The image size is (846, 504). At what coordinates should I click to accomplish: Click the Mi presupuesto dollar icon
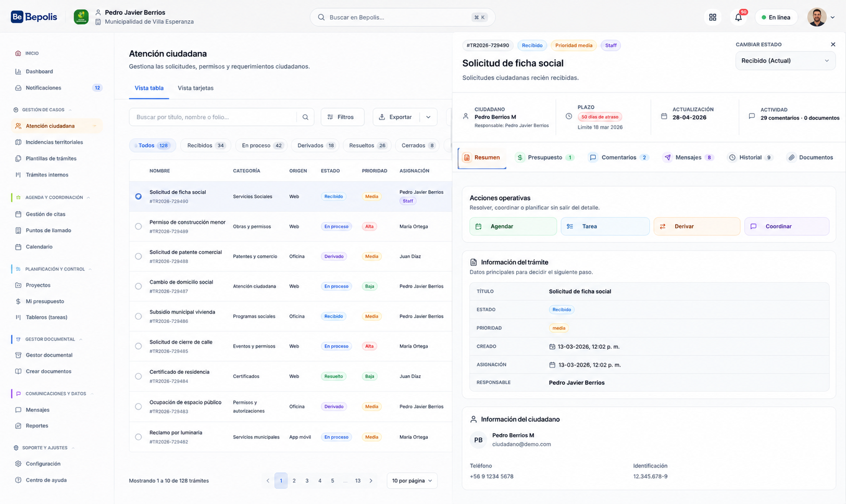(18, 301)
